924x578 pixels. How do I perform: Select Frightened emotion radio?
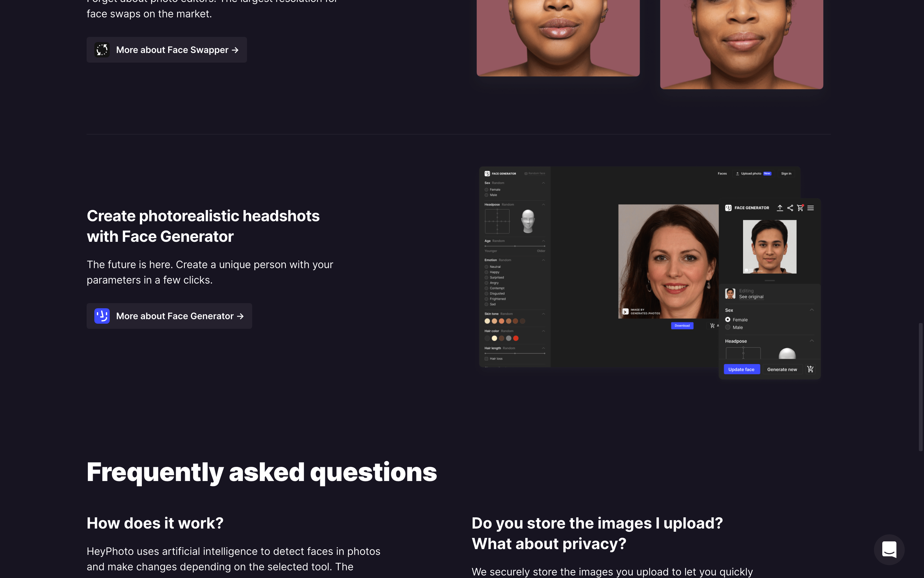tap(486, 299)
